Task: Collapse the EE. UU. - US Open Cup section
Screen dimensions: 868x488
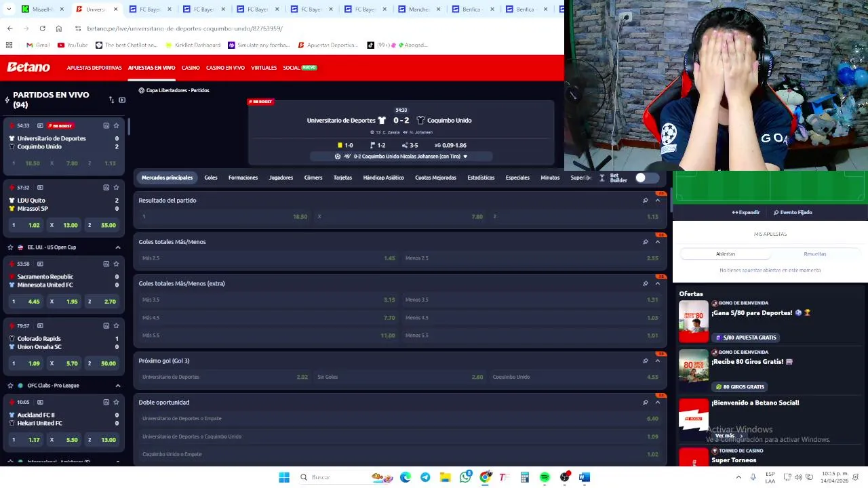Action: click(118, 247)
